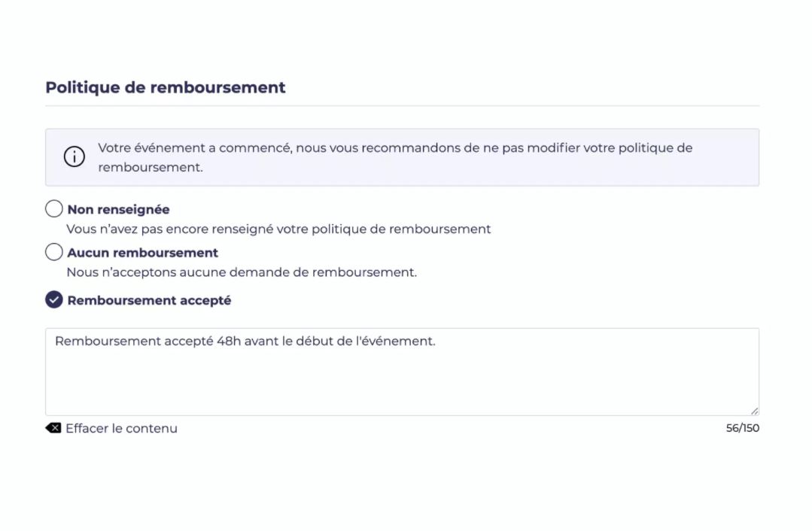
Task: Click the info icon in the warning banner
Action: pos(74,157)
